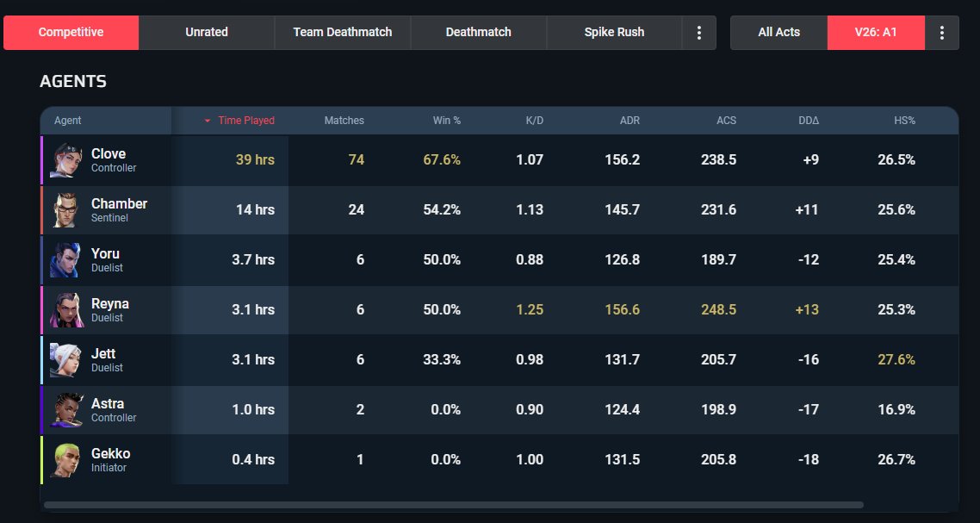Click Chamber's 231.6 ACS value
Screen dimensions: 980x523
(x=719, y=210)
